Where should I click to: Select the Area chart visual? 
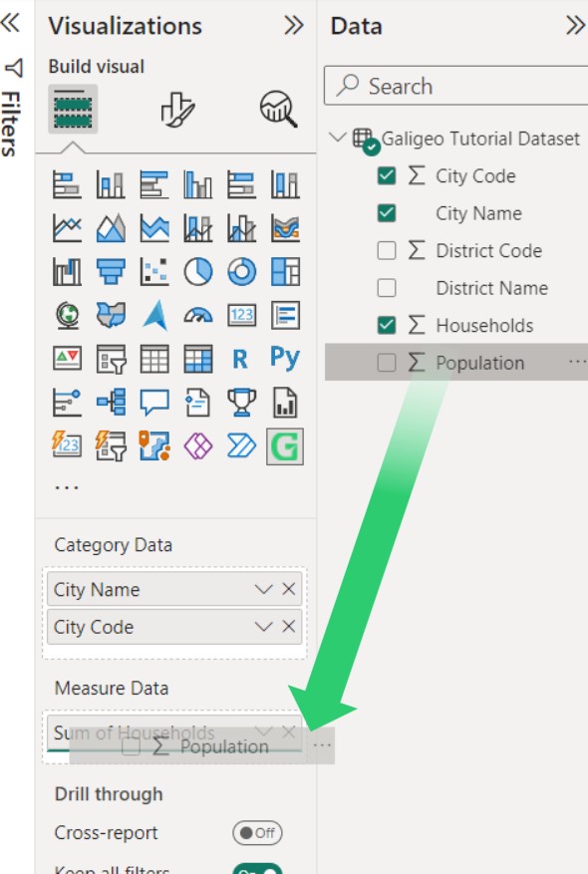(x=111, y=228)
